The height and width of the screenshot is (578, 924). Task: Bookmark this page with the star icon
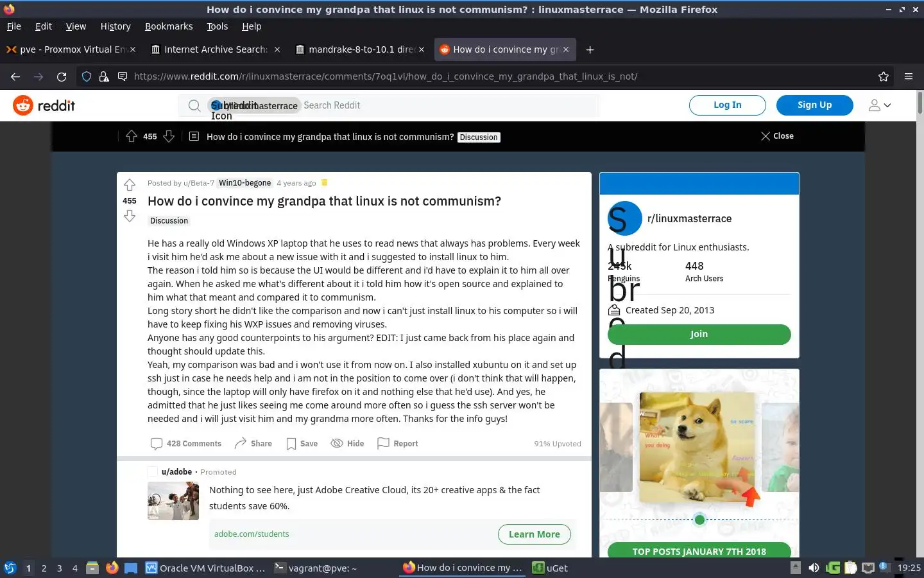884,76
